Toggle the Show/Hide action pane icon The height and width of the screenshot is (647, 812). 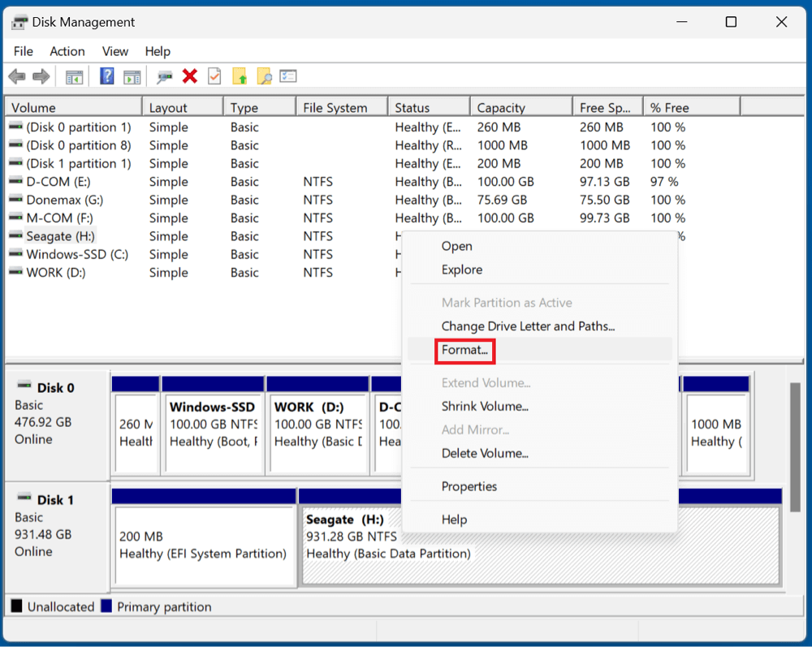pos(132,75)
